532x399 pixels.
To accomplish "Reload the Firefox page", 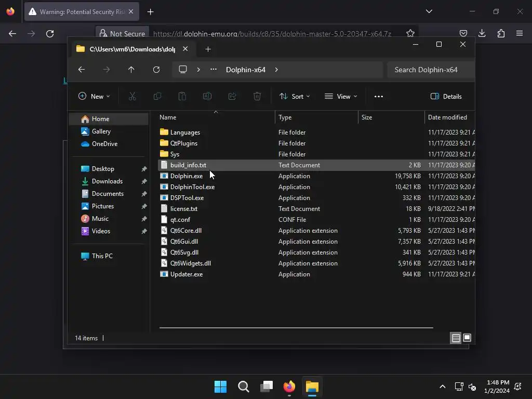I will tap(50, 34).
